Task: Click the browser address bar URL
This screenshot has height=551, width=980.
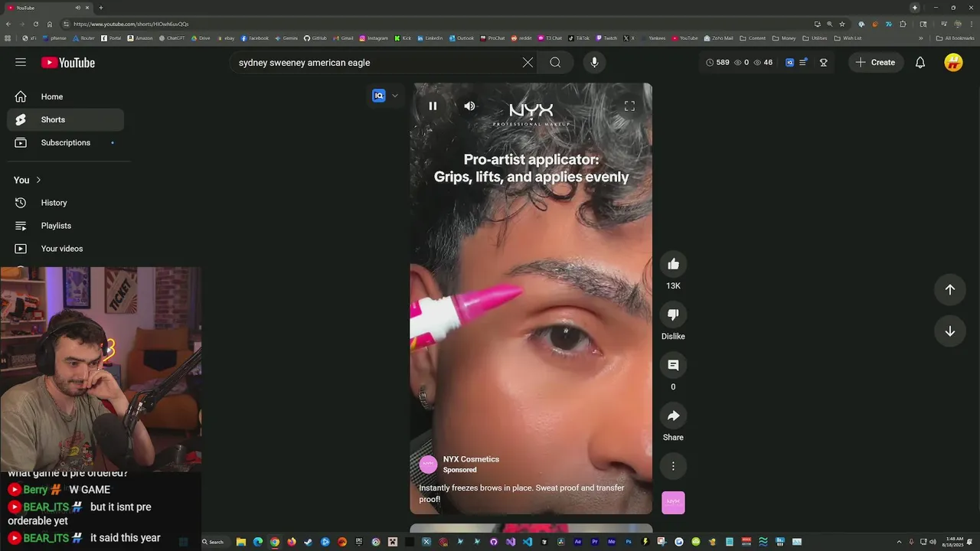Action: pos(130,24)
